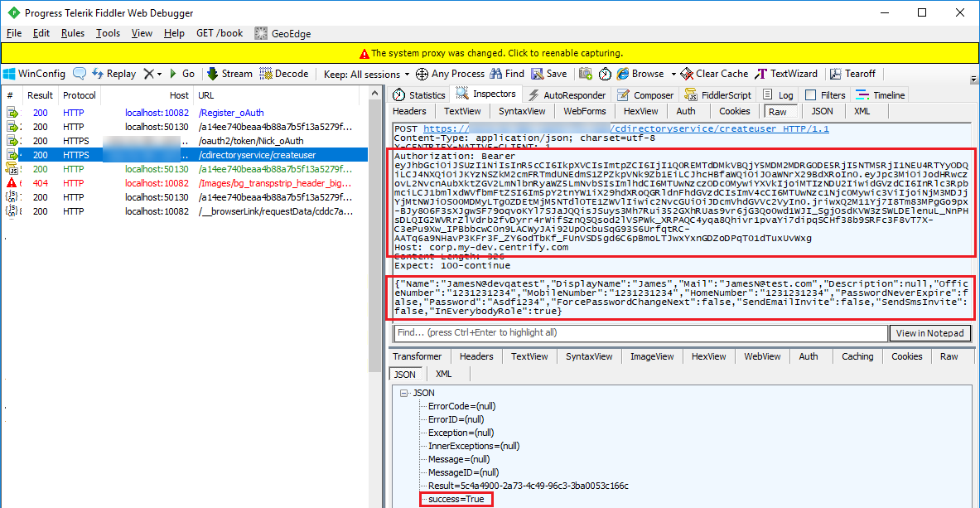Viewport: 980px width, 508px height.
Task: Select the response Transformer tab
Action: tap(417, 356)
